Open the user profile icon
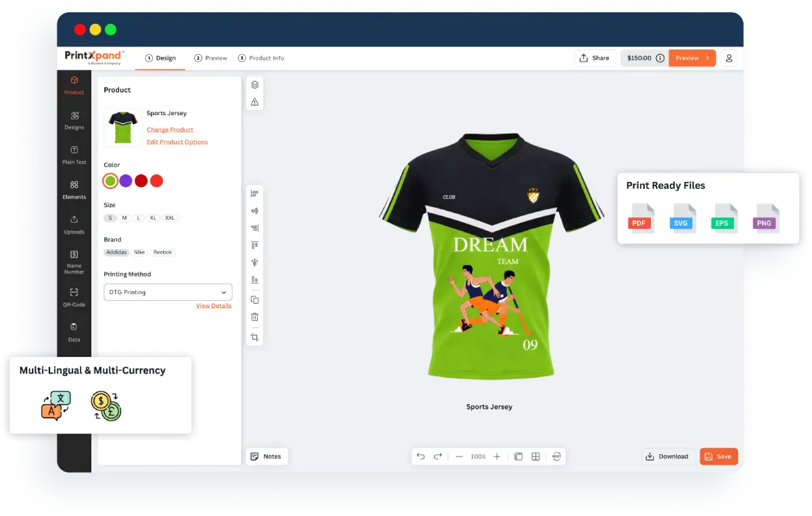The image size is (812, 516). pos(729,58)
